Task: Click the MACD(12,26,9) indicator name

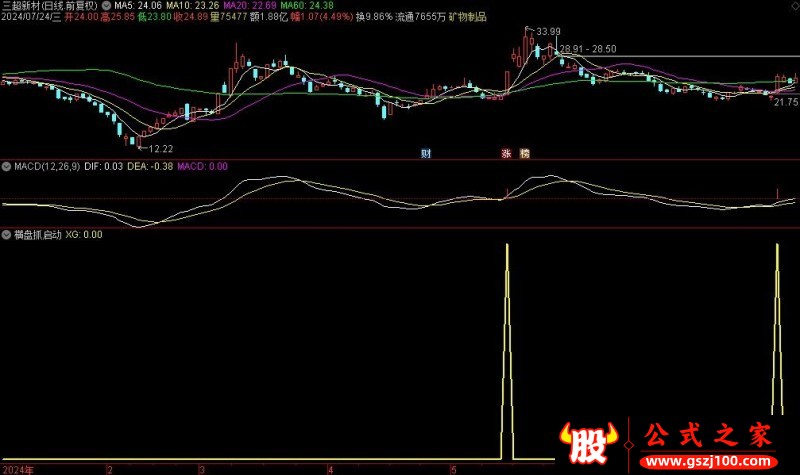Action: (x=47, y=166)
